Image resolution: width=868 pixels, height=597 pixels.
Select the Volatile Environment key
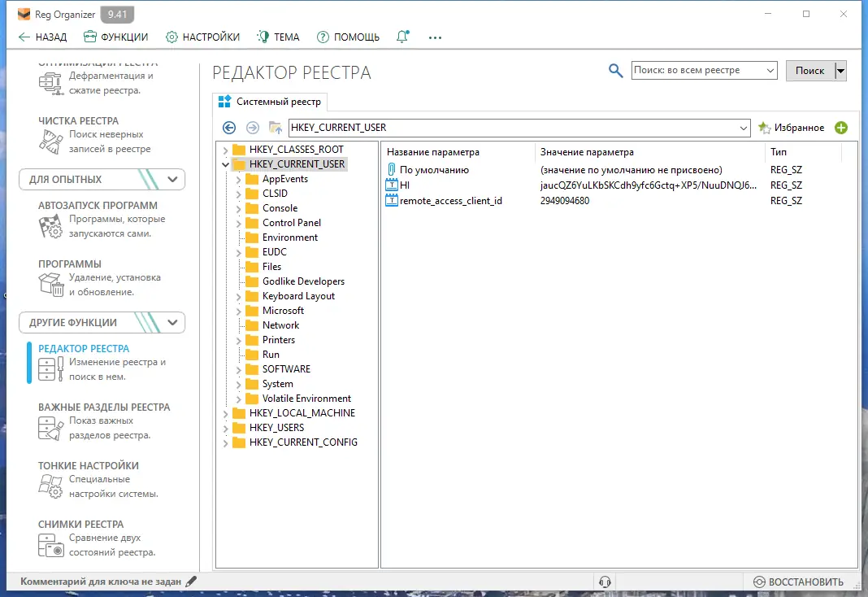[x=306, y=399]
